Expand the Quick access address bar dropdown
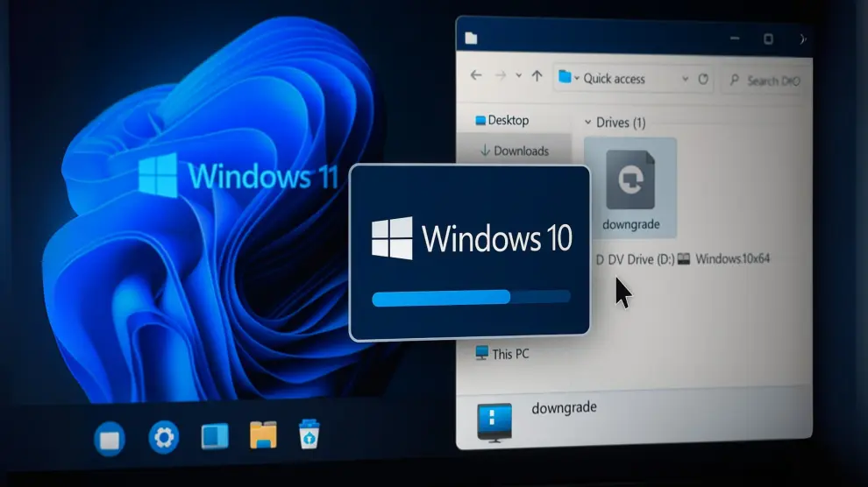 tap(685, 79)
